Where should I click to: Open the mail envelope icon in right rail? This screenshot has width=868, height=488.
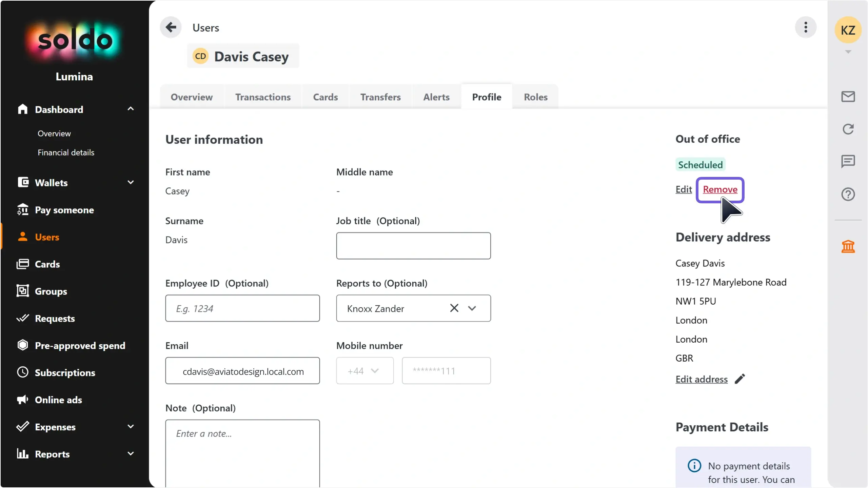coord(848,97)
